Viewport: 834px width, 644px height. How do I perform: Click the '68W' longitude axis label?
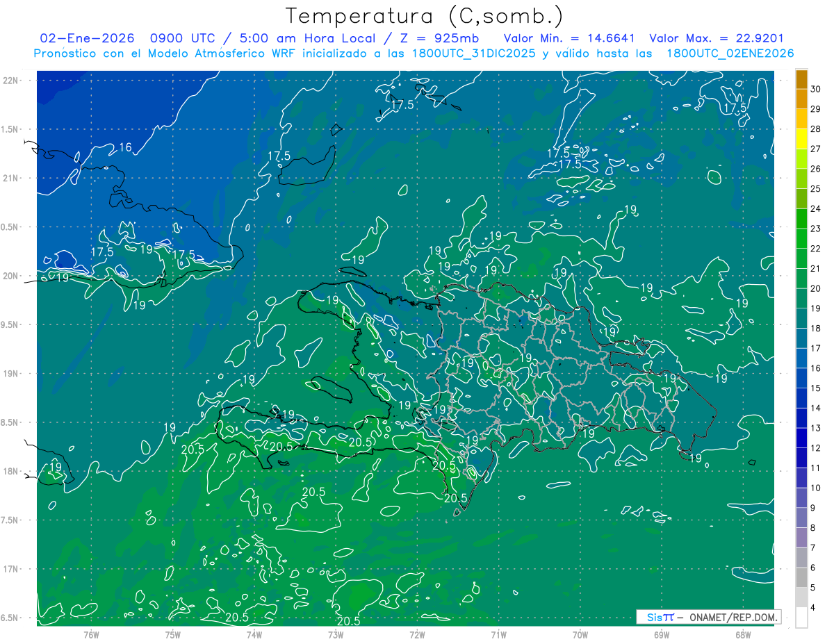743,635
